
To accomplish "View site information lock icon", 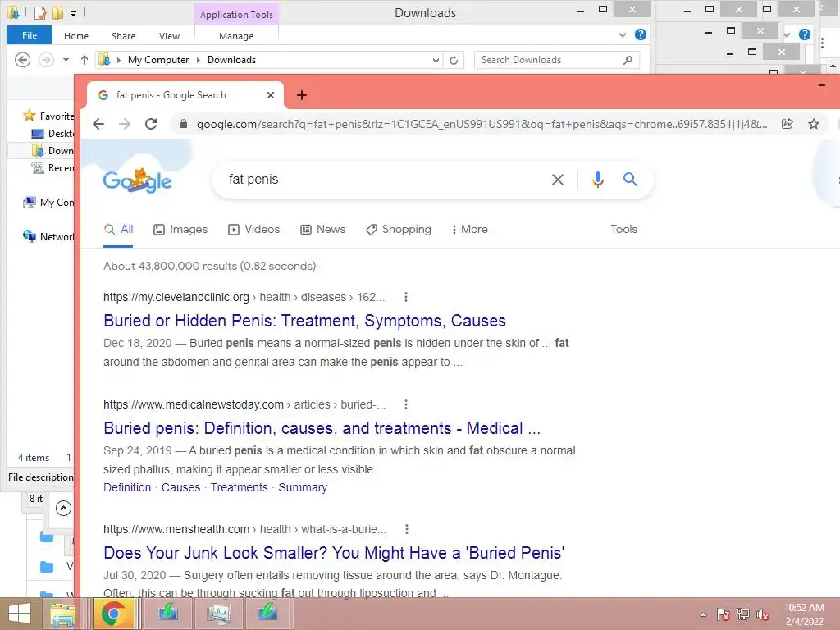I will pyautogui.click(x=184, y=125).
